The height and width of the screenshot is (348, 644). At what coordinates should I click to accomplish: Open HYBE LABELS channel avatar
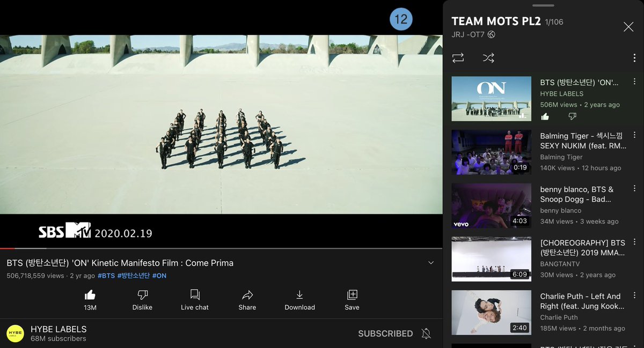[15, 333]
